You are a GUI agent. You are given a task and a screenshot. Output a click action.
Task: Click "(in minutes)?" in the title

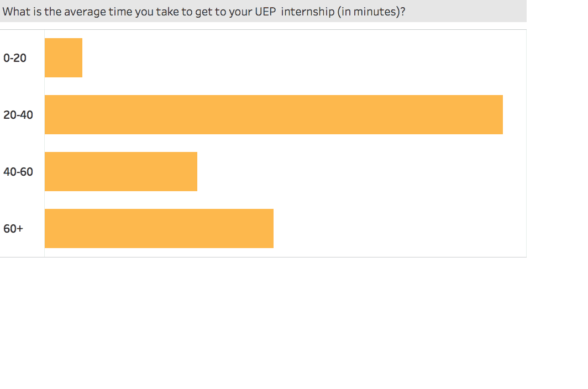pyautogui.click(x=371, y=12)
